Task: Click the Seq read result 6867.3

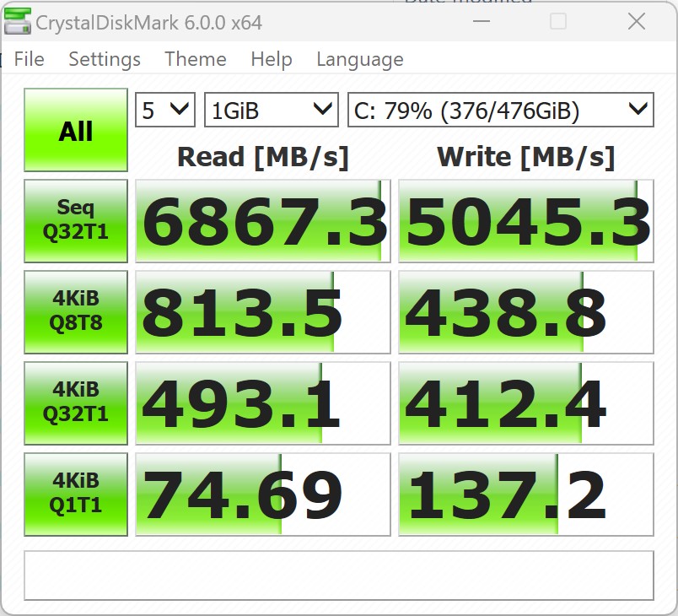Action: click(263, 221)
